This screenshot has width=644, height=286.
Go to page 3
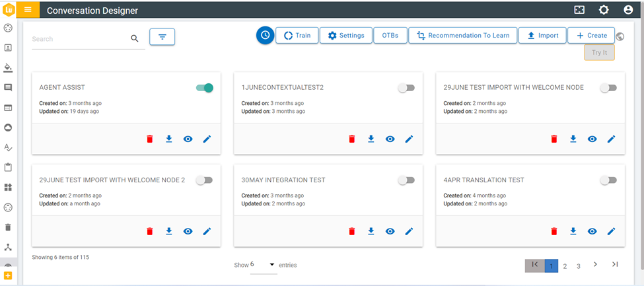[579, 266]
